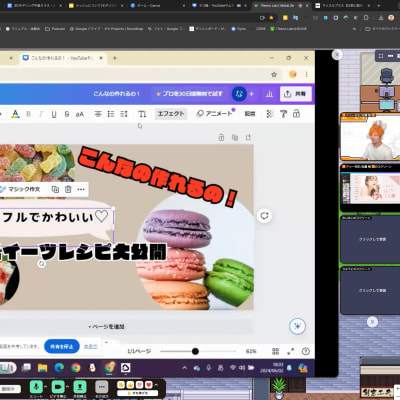Duplicate selected element from floating toolbar
Screen dimensions: 400x400
click(55, 189)
